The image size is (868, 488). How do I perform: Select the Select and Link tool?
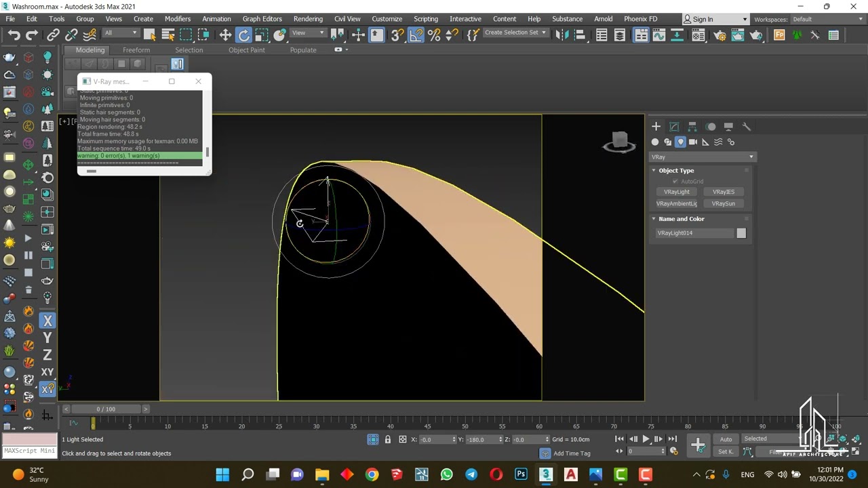point(54,35)
